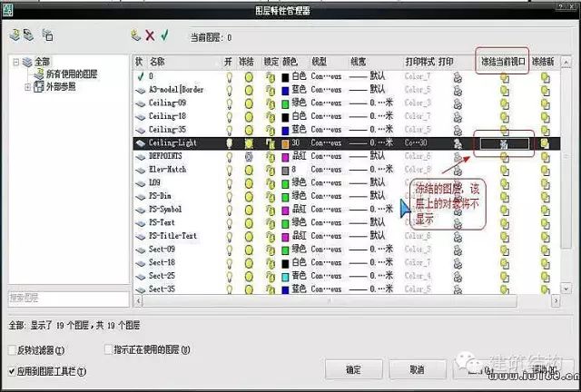Toggle plot printer icon for layer 0
This screenshot has height=392, width=581.
458,77
